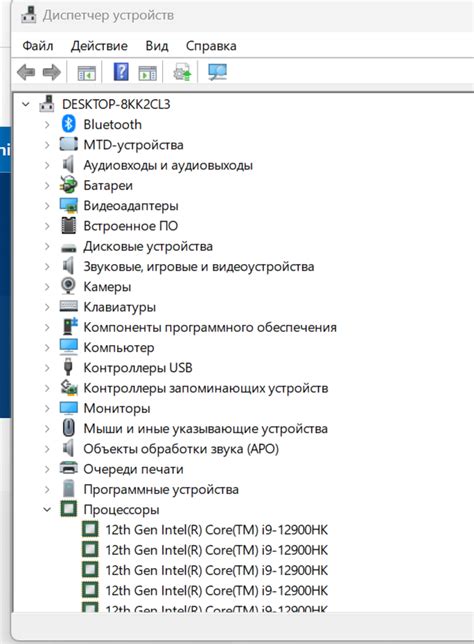The image size is (474, 644).
Task: Click the Батареи battery icon
Action: [x=69, y=185]
